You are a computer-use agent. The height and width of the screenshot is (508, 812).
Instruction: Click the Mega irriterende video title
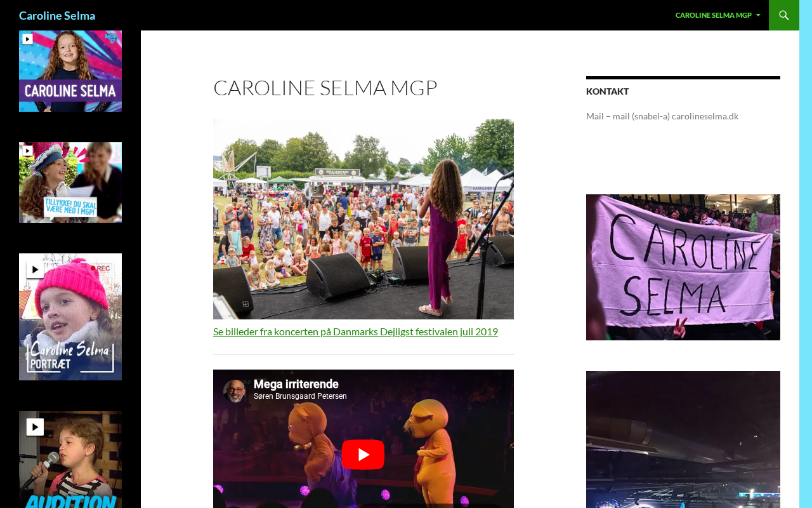(x=296, y=384)
